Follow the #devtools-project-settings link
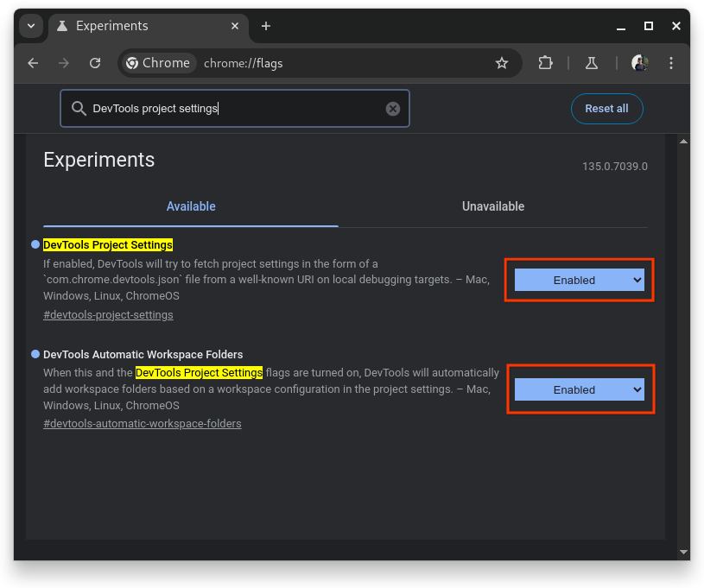 pyautogui.click(x=108, y=314)
